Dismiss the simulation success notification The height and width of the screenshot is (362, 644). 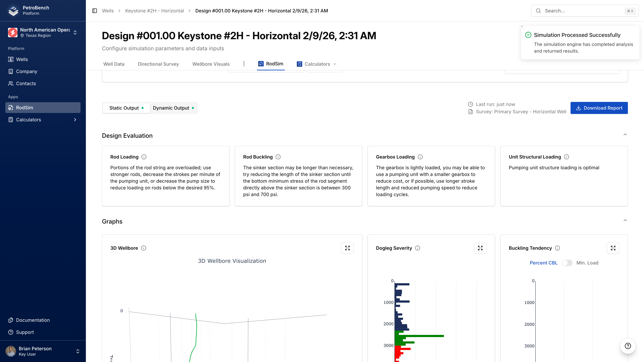click(x=522, y=26)
